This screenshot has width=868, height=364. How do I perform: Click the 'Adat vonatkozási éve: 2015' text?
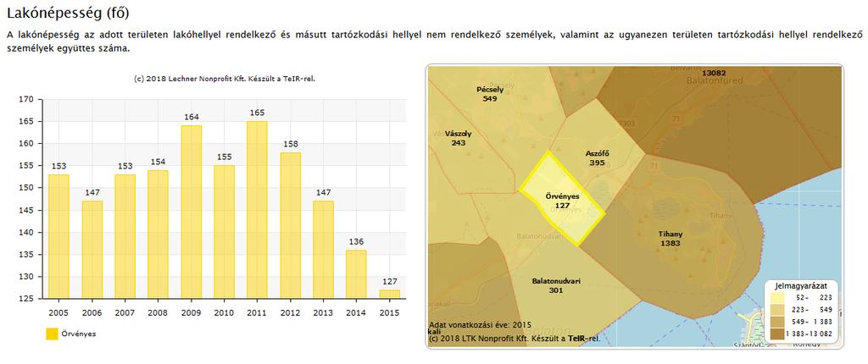pos(480,325)
